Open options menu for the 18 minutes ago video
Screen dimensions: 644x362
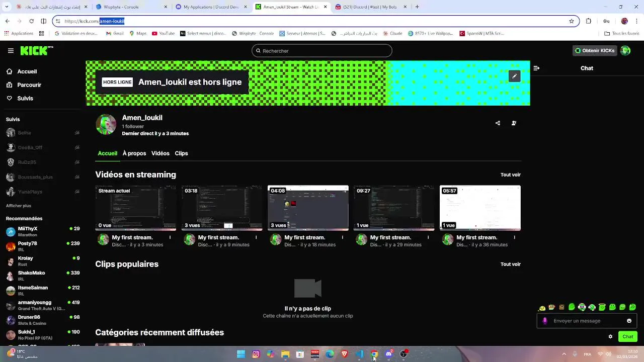[343, 237]
